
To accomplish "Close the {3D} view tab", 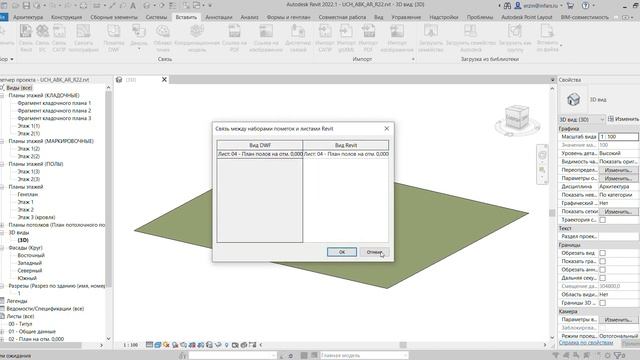I will point(164,80).
